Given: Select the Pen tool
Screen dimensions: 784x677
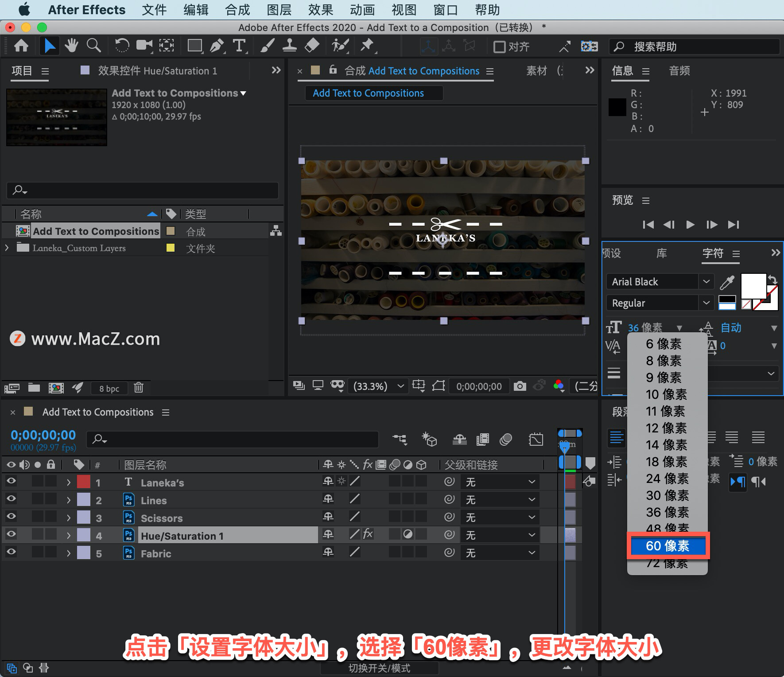Looking at the screenshot, I should coord(217,46).
